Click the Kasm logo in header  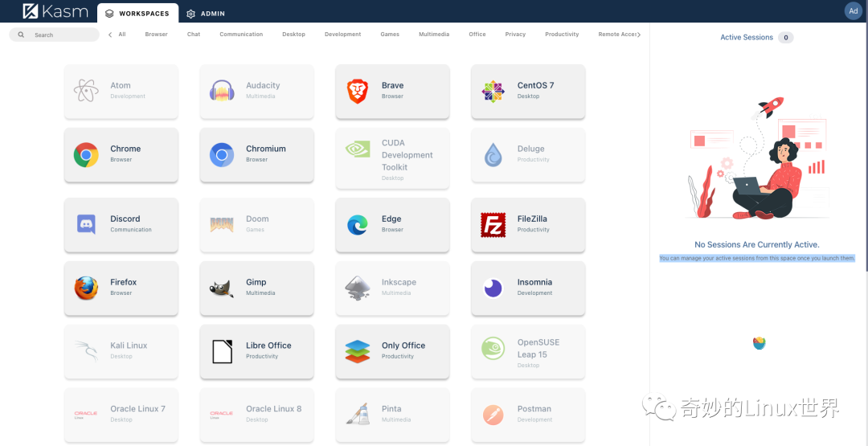56,11
